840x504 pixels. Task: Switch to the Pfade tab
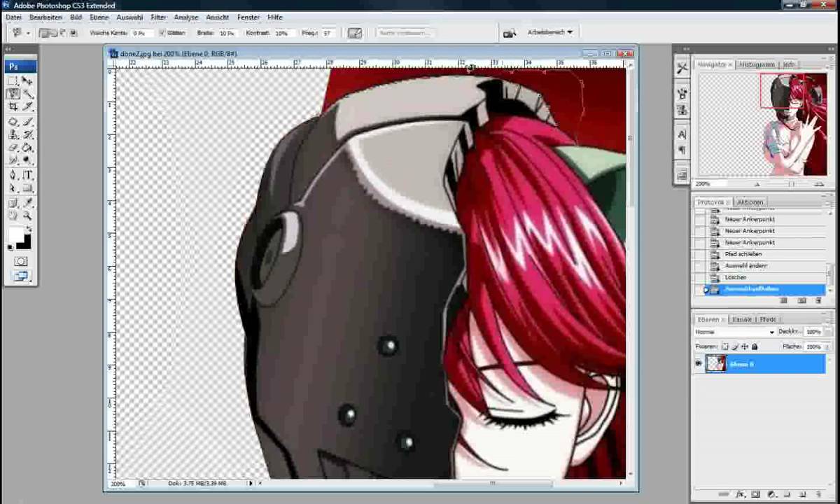(x=768, y=319)
